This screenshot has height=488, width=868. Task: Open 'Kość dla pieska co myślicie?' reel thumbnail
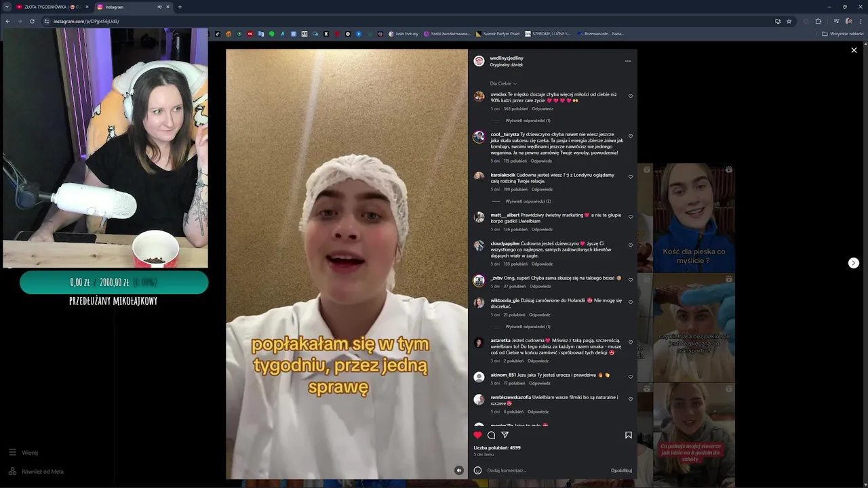click(x=694, y=218)
